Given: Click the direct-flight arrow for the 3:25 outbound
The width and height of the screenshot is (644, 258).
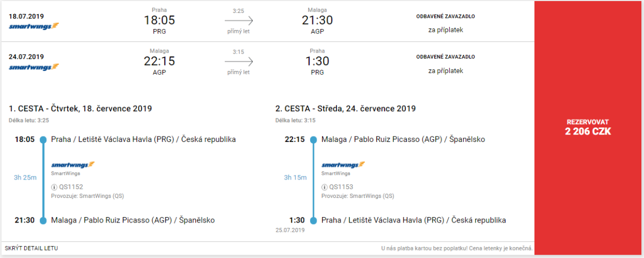Looking at the screenshot, I should pos(238,21).
